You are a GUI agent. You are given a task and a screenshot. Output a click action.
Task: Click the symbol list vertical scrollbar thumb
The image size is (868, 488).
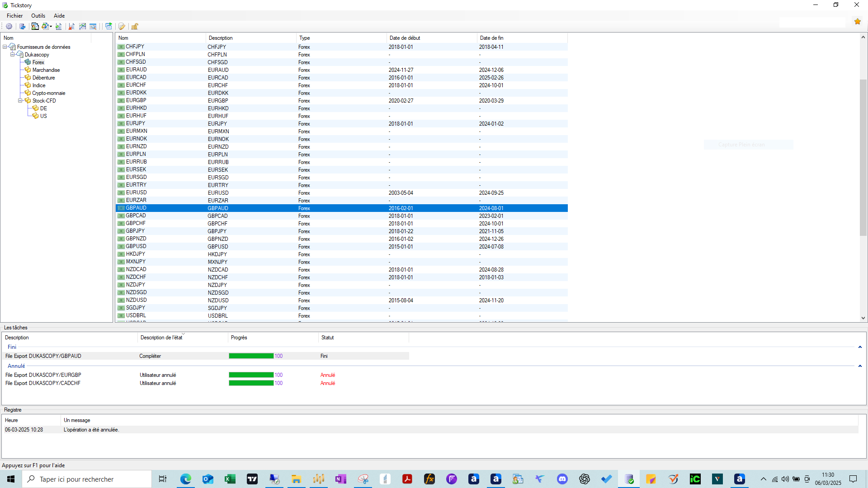[x=863, y=158]
